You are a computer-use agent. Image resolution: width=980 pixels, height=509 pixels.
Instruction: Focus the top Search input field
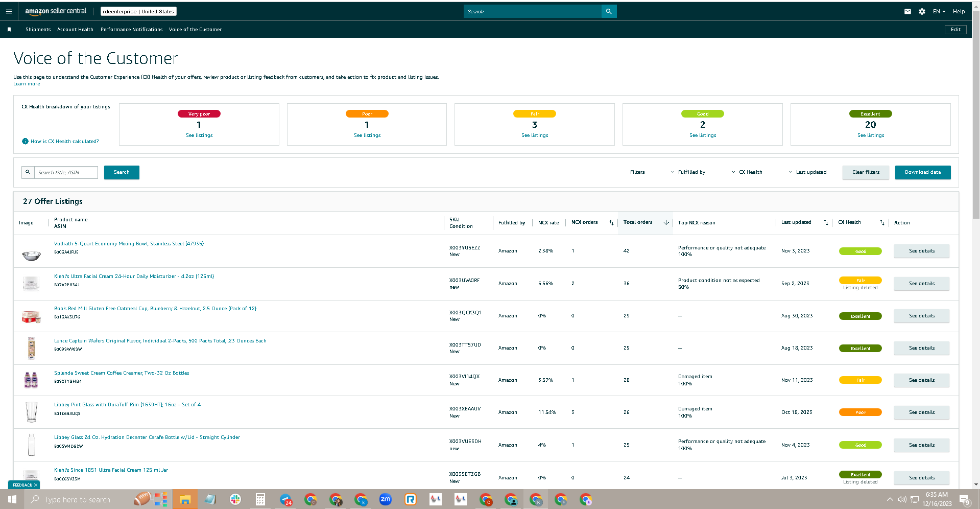click(x=533, y=11)
